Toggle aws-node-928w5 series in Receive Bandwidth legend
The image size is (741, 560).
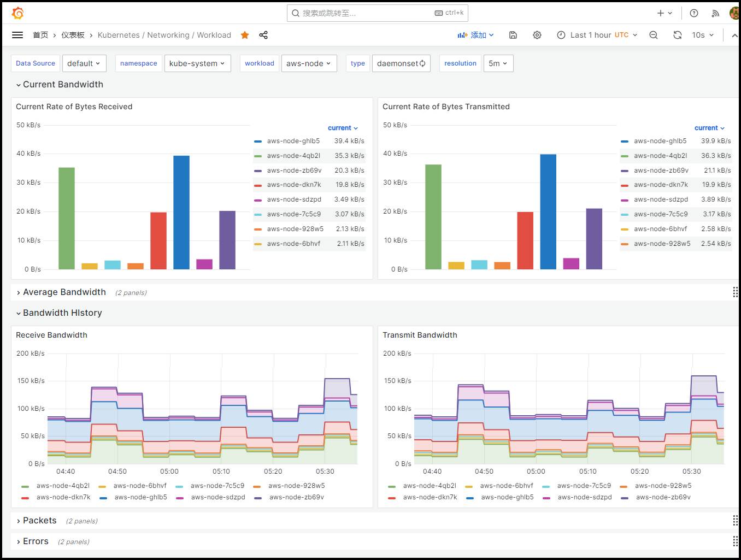[297, 486]
